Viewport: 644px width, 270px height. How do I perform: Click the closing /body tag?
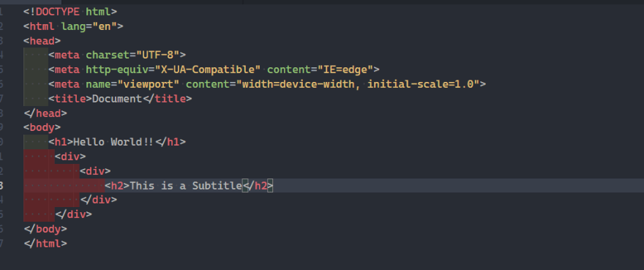point(45,229)
